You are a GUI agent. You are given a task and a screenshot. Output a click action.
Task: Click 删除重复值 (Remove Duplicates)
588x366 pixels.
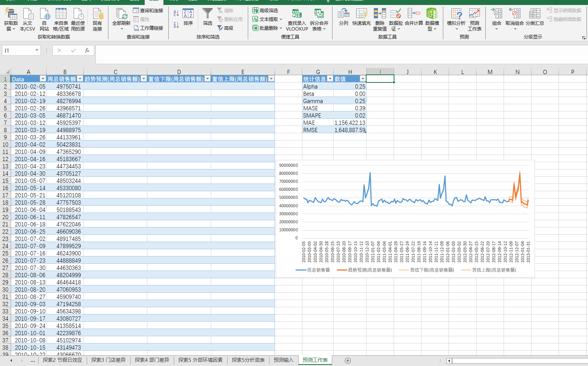pyautogui.click(x=380, y=19)
